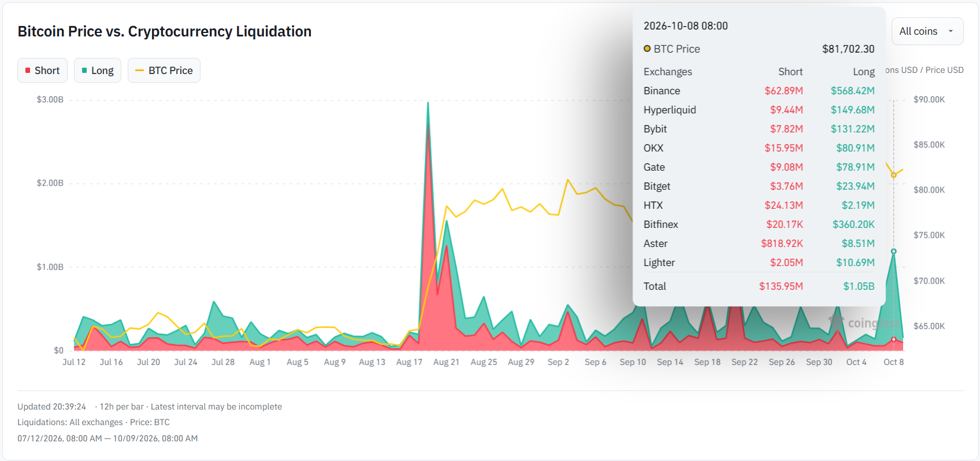Click the Gate exchange name
Screen dimensions: 980x461
(654, 167)
